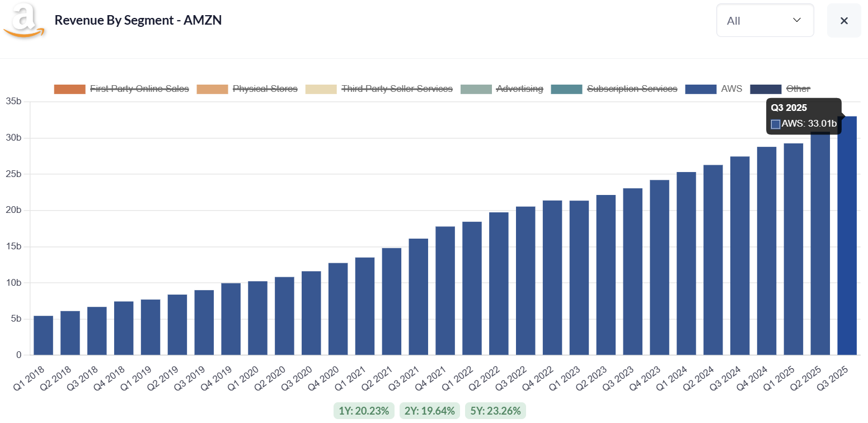The height and width of the screenshot is (423, 868).
Task: Click the Q2 2019 bar
Action: click(177, 324)
